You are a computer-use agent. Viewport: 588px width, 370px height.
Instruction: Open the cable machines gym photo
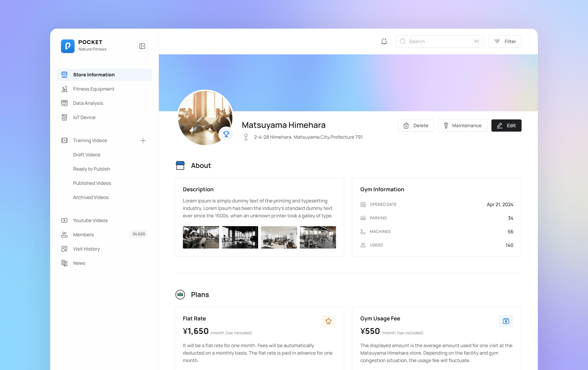click(318, 237)
